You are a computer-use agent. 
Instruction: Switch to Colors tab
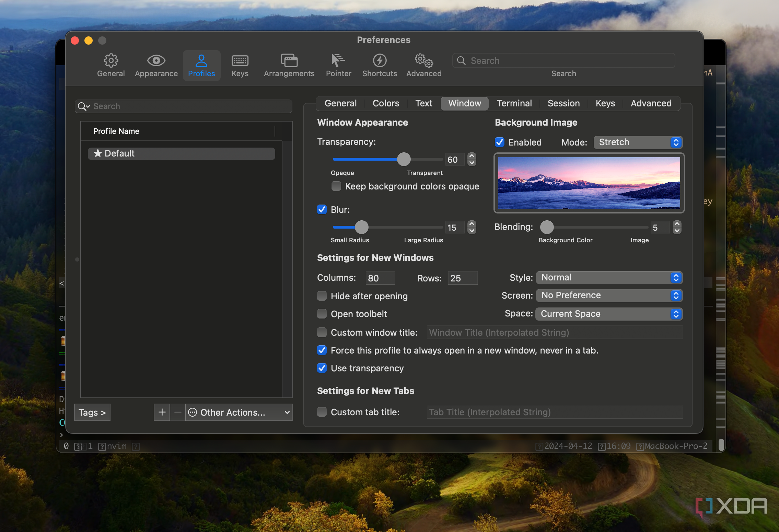[x=386, y=103]
